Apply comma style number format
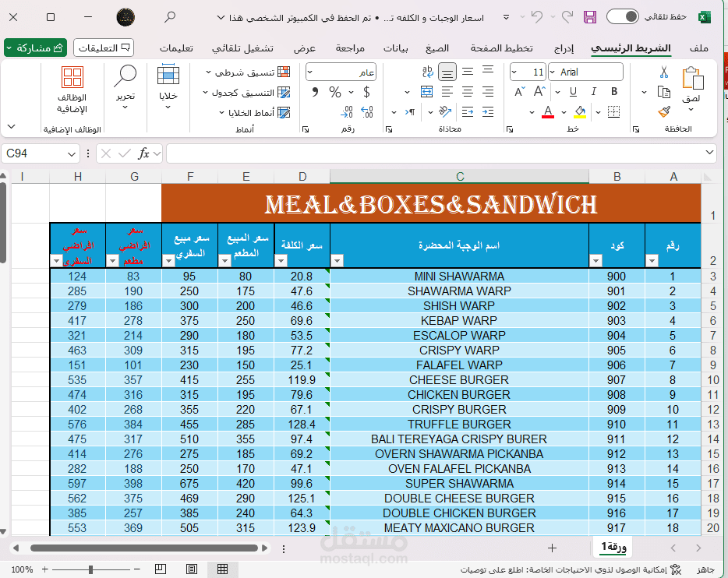Image resolution: width=728 pixels, height=578 pixels. [315, 92]
